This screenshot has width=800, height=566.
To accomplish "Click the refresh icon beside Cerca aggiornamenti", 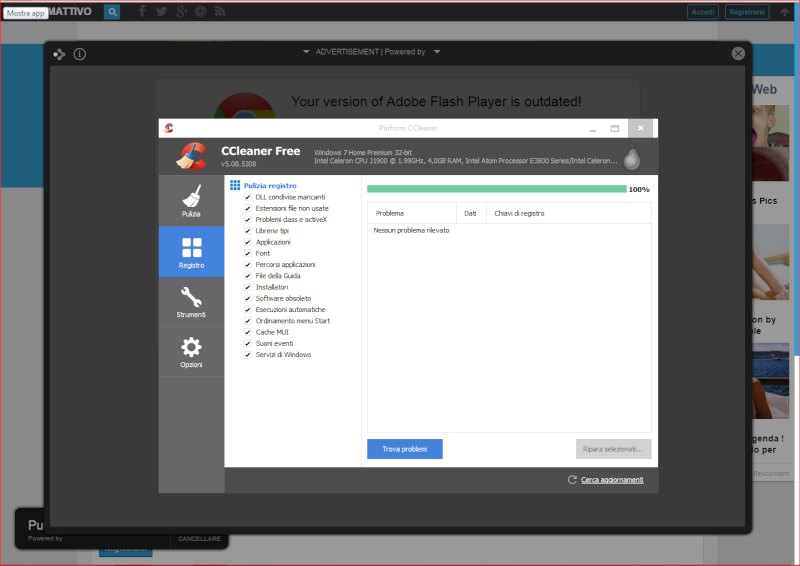I will (572, 480).
